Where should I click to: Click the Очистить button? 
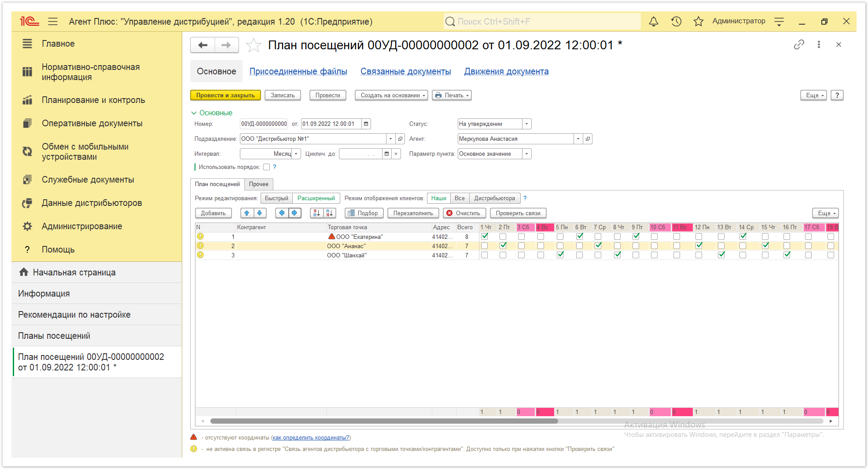click(x=464, y=213)
